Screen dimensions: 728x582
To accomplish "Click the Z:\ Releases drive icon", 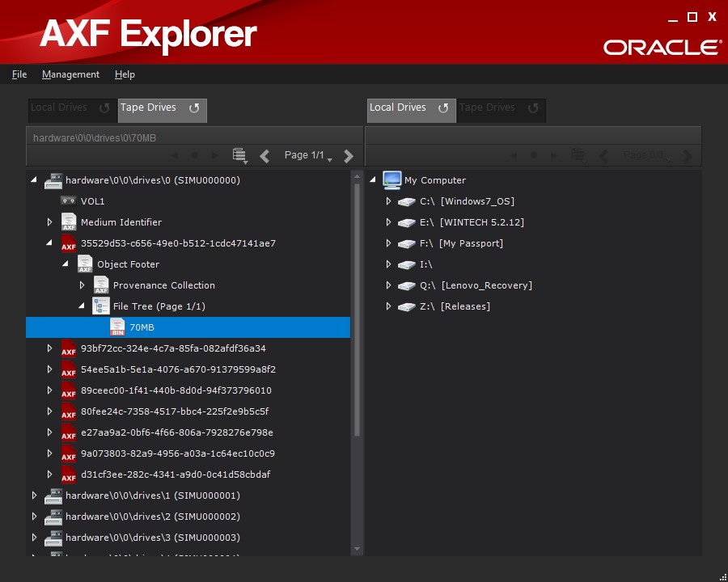I will (407, 306).
